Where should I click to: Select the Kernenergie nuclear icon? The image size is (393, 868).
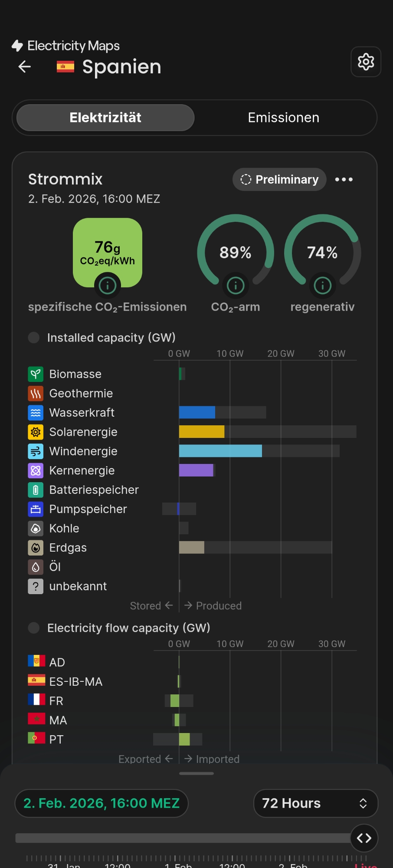(x=36, y=470)
